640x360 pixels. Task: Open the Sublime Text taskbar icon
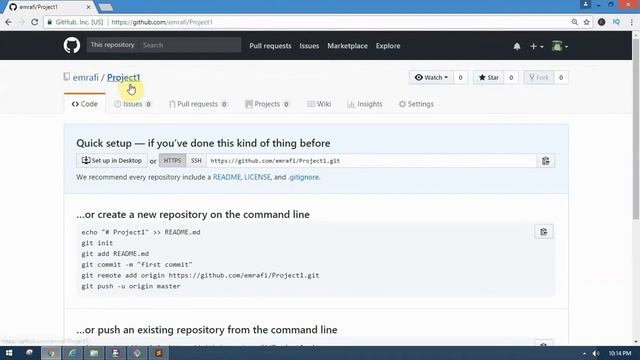(x=158, y=353)
